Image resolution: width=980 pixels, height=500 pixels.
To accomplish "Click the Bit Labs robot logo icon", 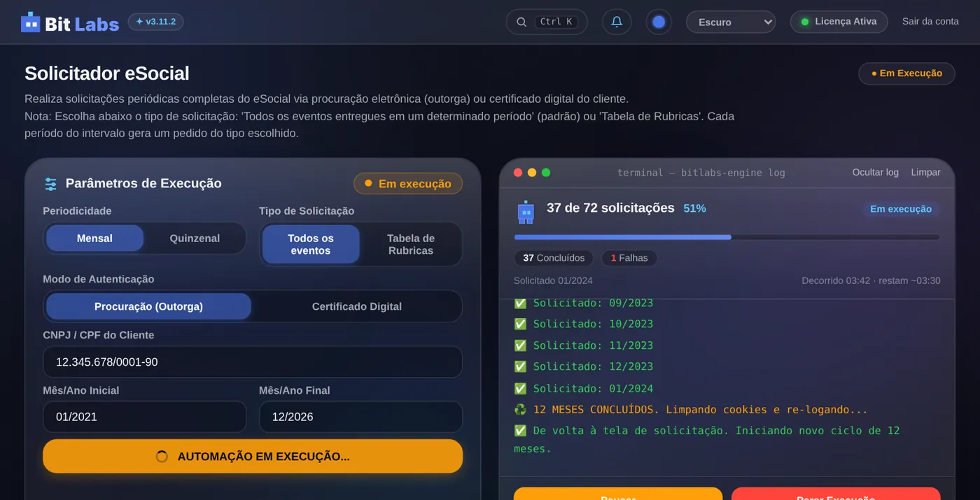I will tap(31, 22).
